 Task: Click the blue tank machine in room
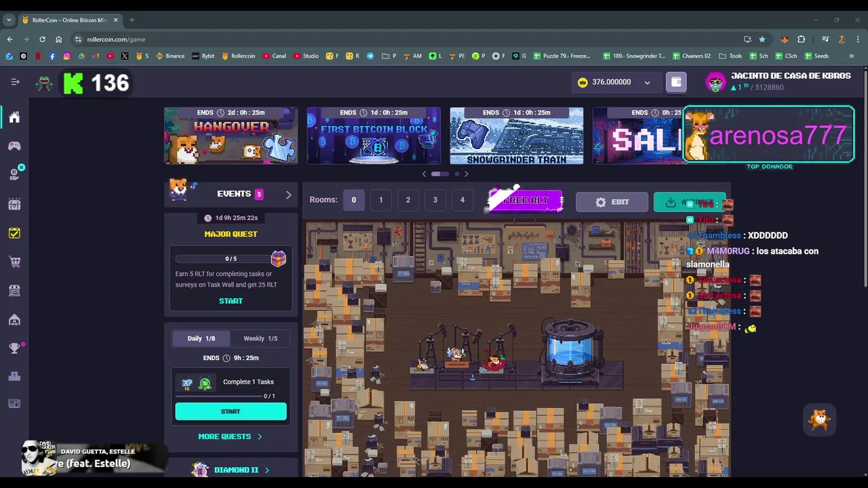tap(571, 352)
